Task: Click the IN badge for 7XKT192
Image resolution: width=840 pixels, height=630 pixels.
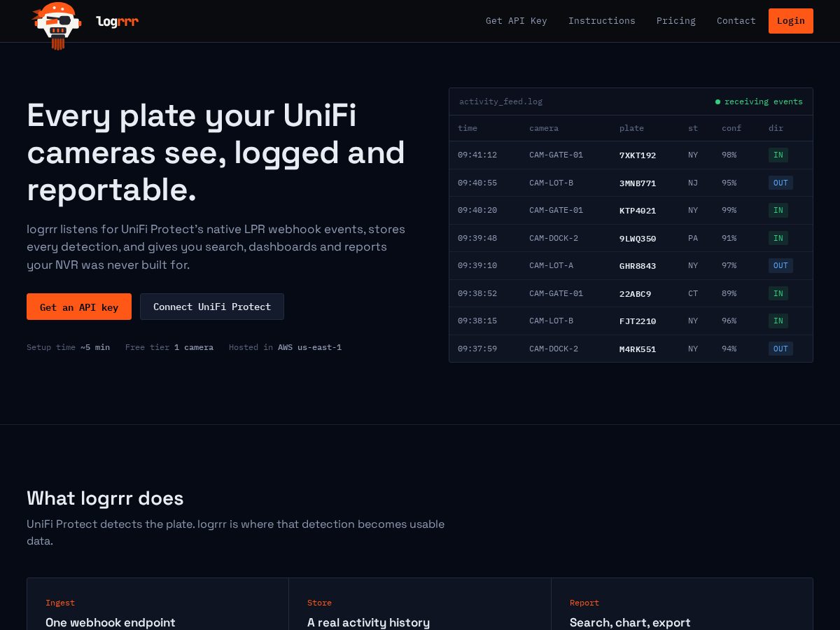Action: coord(778,155)
